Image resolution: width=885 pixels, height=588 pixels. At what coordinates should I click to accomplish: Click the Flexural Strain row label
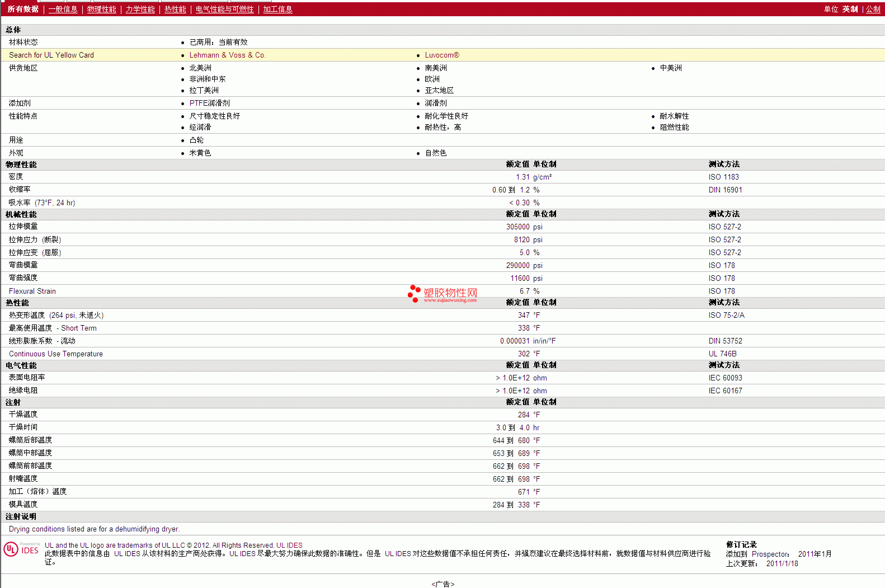[x=32, y=291]
